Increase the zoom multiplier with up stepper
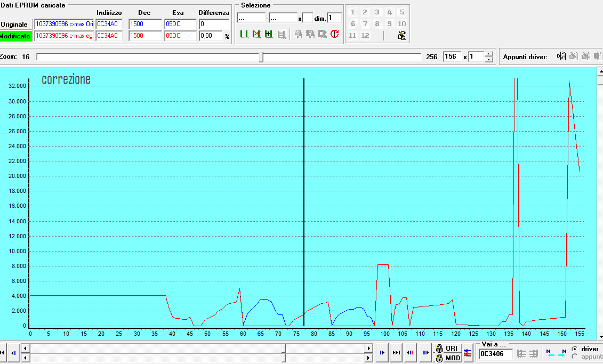The width and height of the screenshot is (603, 364). pos(488,54)
